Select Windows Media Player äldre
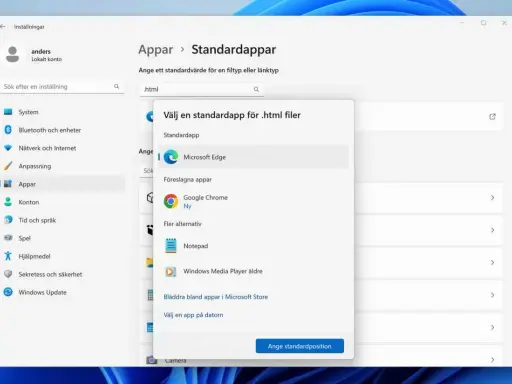The image size is (512, 384). click(x=253, y=271)
